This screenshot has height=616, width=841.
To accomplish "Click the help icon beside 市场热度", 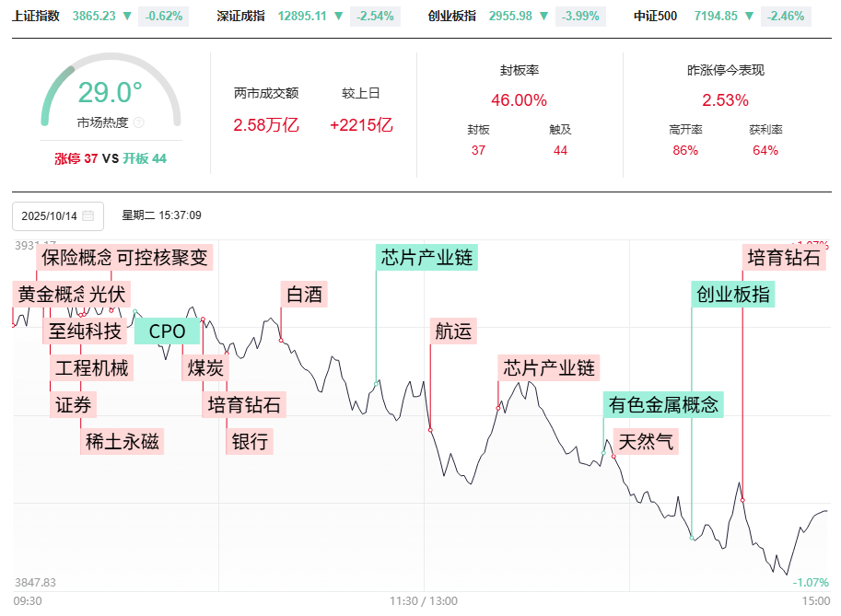I will pos(139,122).
